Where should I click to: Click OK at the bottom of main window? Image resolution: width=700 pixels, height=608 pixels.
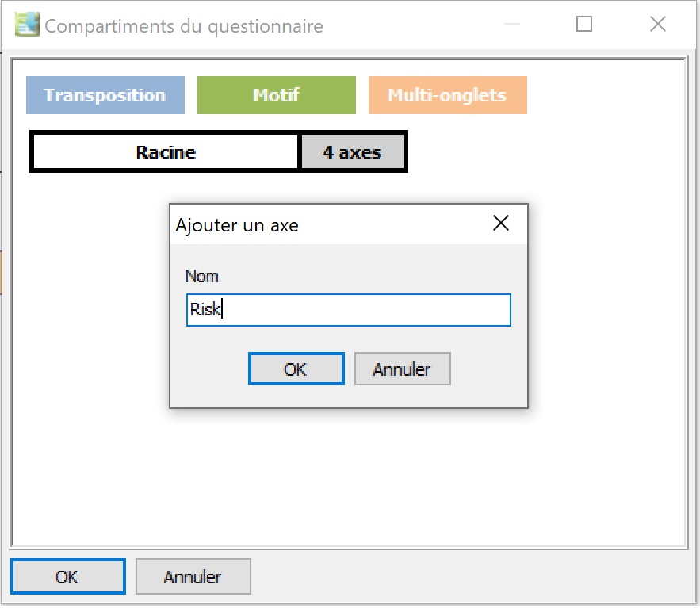pos(68,576)
